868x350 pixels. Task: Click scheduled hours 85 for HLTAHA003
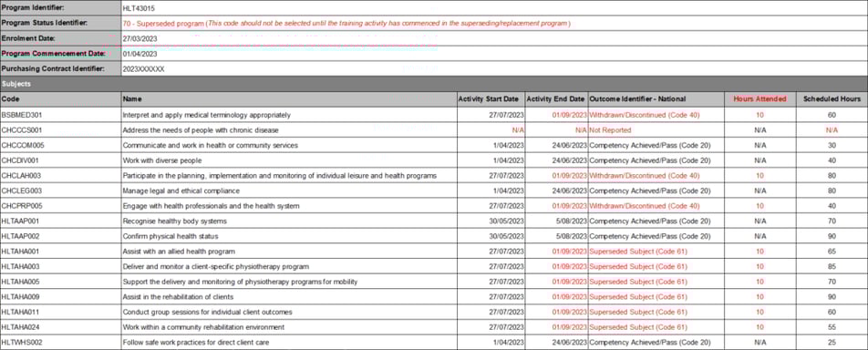[832, 266]
